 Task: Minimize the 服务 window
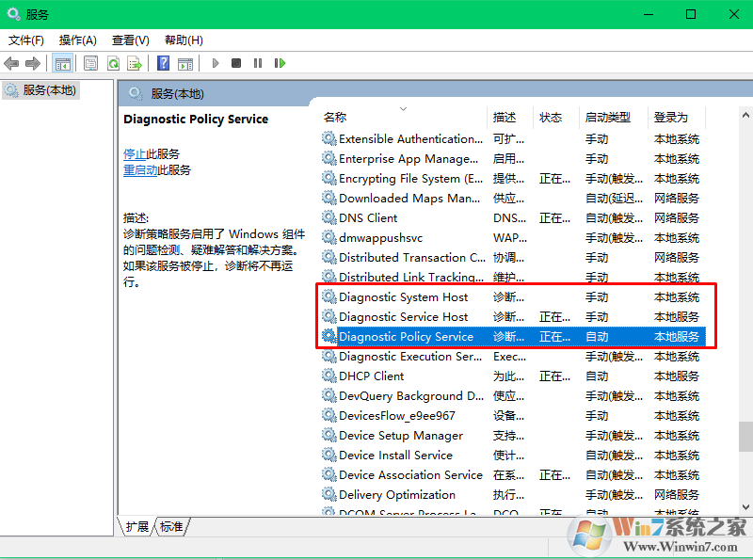649,14
